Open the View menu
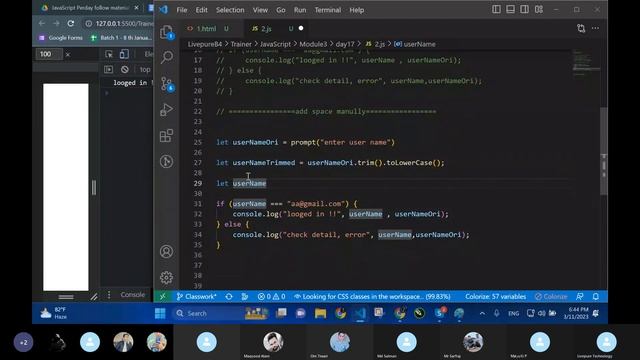The height and width of the screenshot is (360, 640). pos(260,10)
